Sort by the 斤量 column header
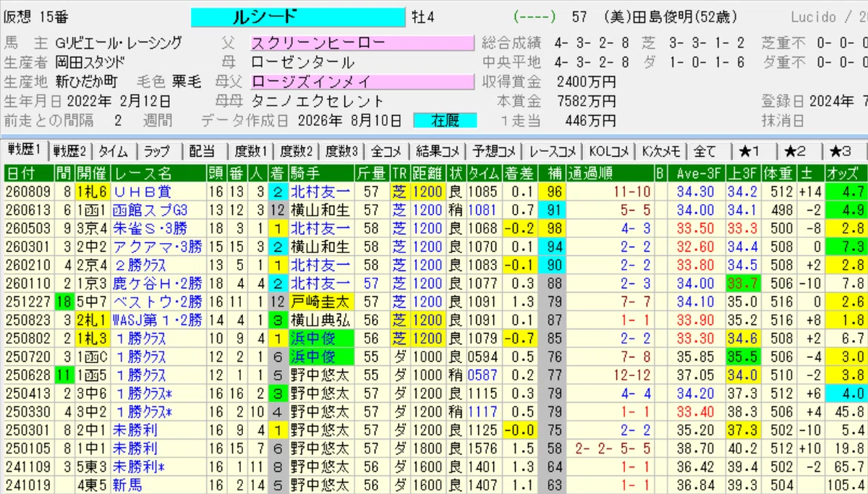 [x=372, y=174]
